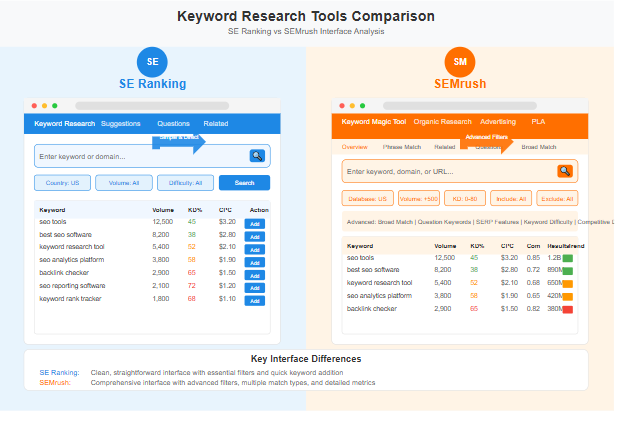Click green trend swatch for SEMrush 'best seo software'
The height and width of the screenshot is (421, 626).
tap(568, 271)
